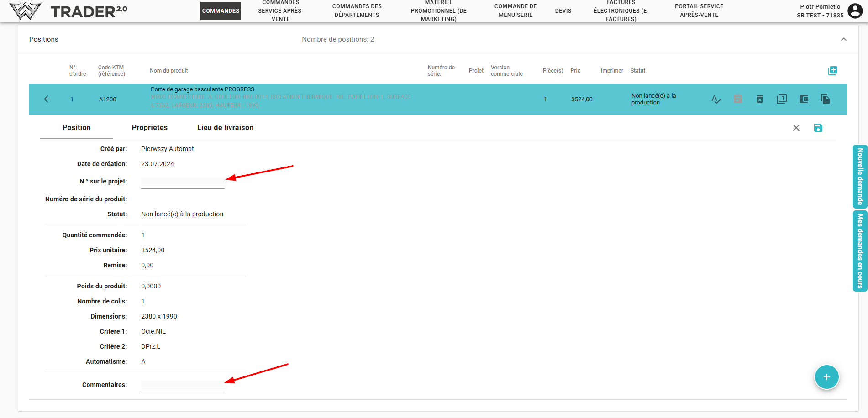Add new position with plus-box icon
This screenshot has width=868, height=418.
tap(833, 71)
